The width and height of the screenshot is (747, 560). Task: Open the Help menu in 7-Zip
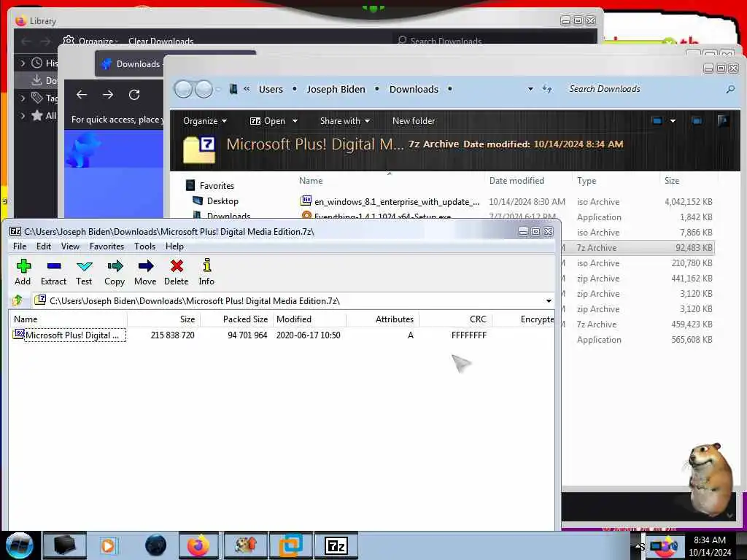pos(174,246)
